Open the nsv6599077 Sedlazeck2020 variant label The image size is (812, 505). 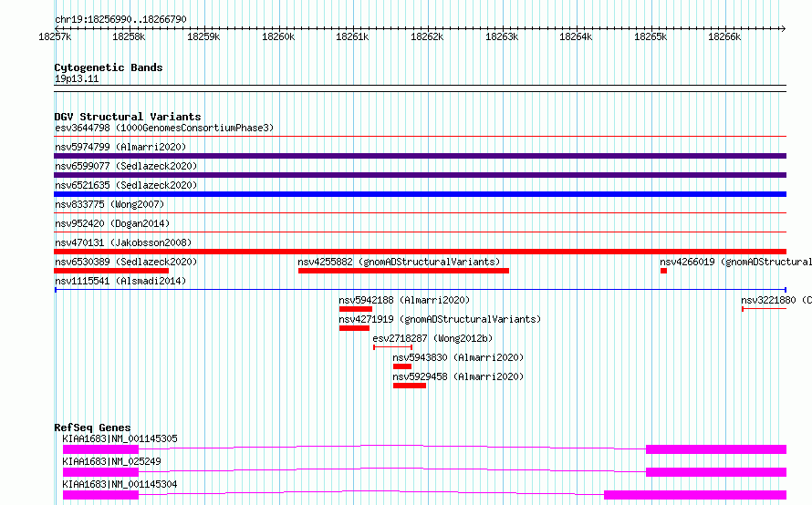(126, 166)
